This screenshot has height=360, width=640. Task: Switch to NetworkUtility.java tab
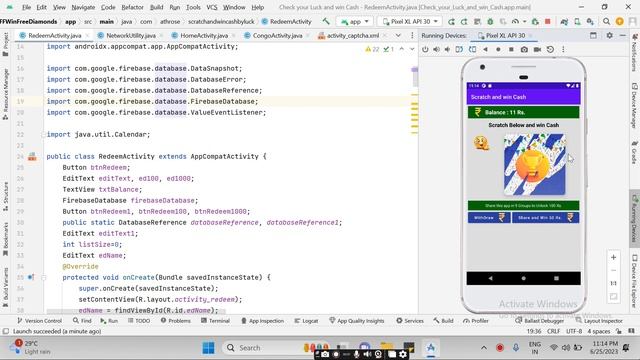coord(130,36)
